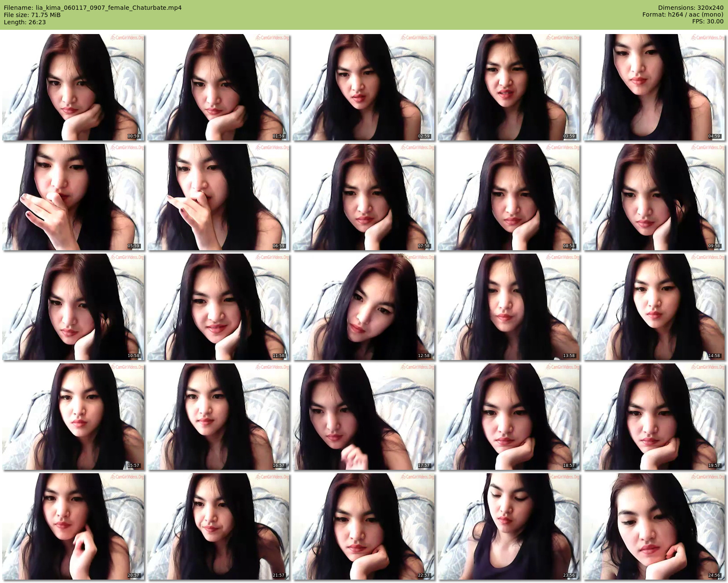Click the frame at 19:57
The width and height of the screenshot is (728, 583).
tap(654, 417)
